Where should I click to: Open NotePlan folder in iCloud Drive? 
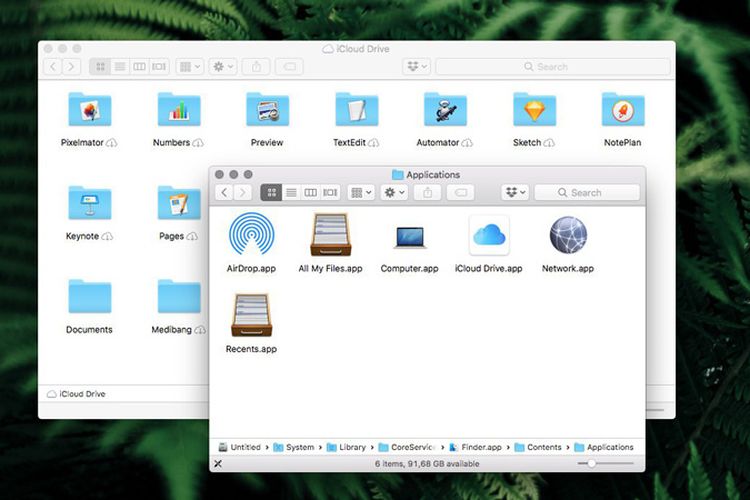[623, 109]
